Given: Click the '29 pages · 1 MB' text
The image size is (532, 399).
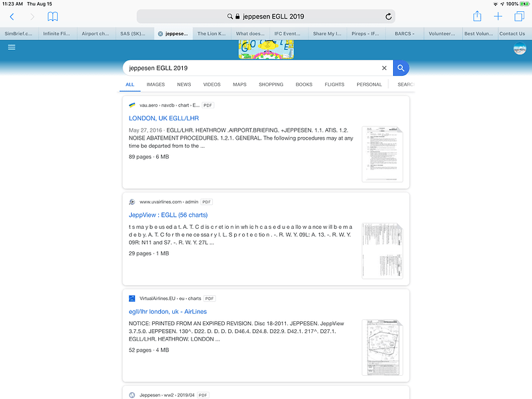Looking at the screenshot, I should 149,253.
